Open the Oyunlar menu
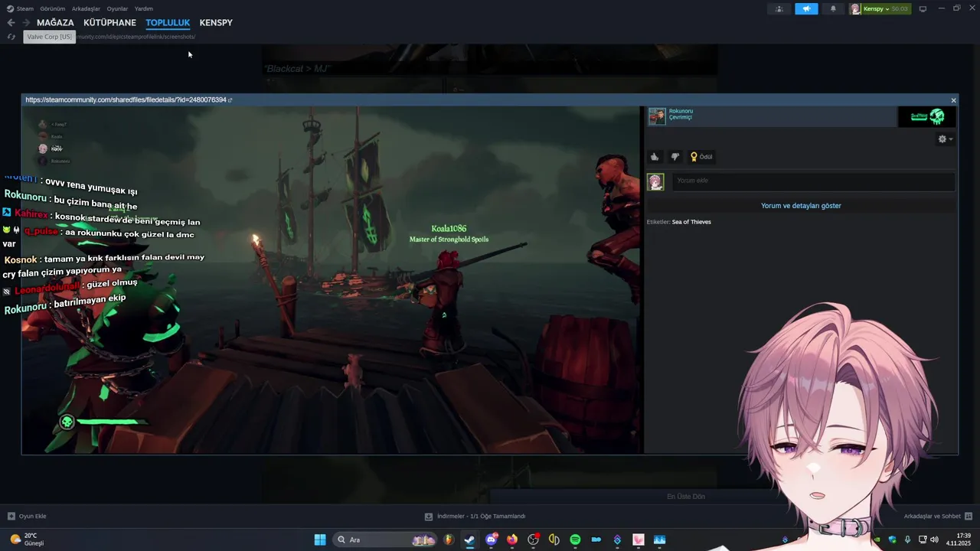The image size is (980, 551). pyautogui.click(x=117, y=8)
